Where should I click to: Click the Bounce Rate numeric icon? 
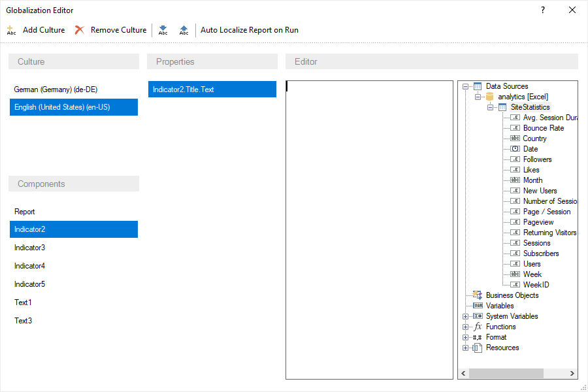tap(515, 128)
